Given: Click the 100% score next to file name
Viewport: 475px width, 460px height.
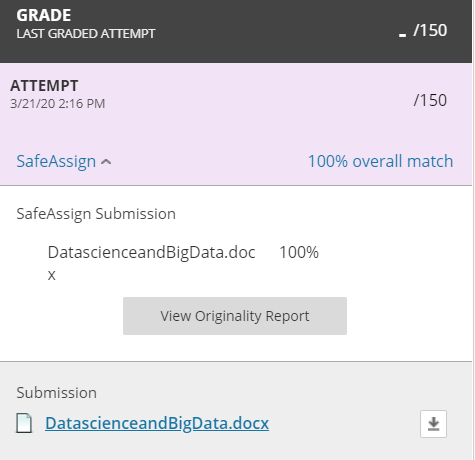Looking at the screenshot, I should pos(299,252).
